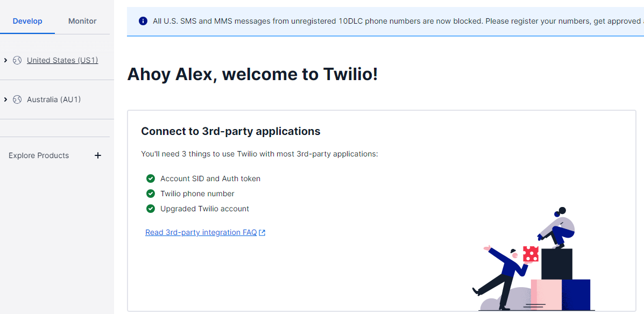Click the plus icon next to Explore Products
Screen dimensions: 644x314
coord(97,155)
